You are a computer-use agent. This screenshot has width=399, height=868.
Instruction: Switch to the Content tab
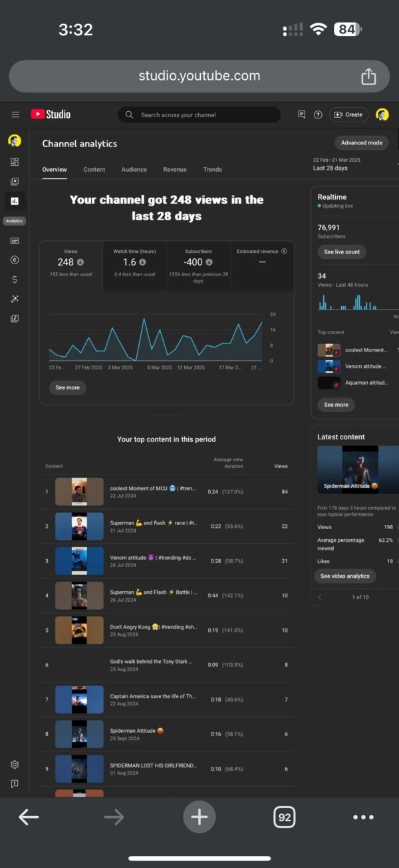[94, 170]
